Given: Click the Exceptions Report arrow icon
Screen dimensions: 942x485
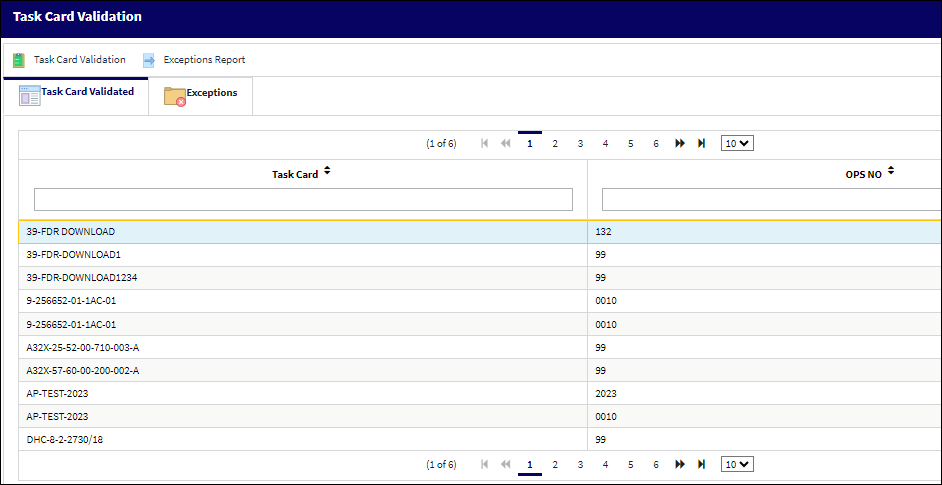Looking at the screenshot, I should click(148, 61).
